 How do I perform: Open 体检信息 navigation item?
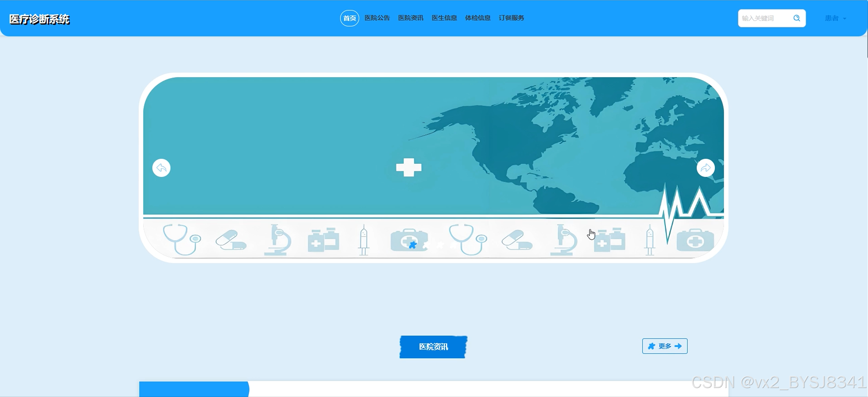pyautogui.click(x=478, y=18)
